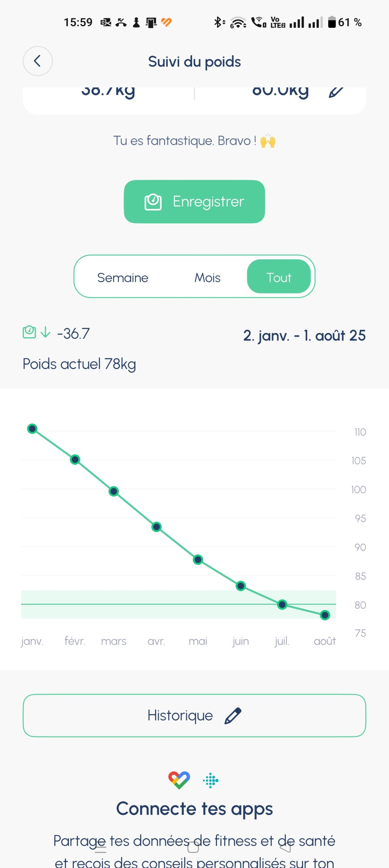Select the mai data point on chart
This screenshot has width=389, height=868.
tap(198, 559)
